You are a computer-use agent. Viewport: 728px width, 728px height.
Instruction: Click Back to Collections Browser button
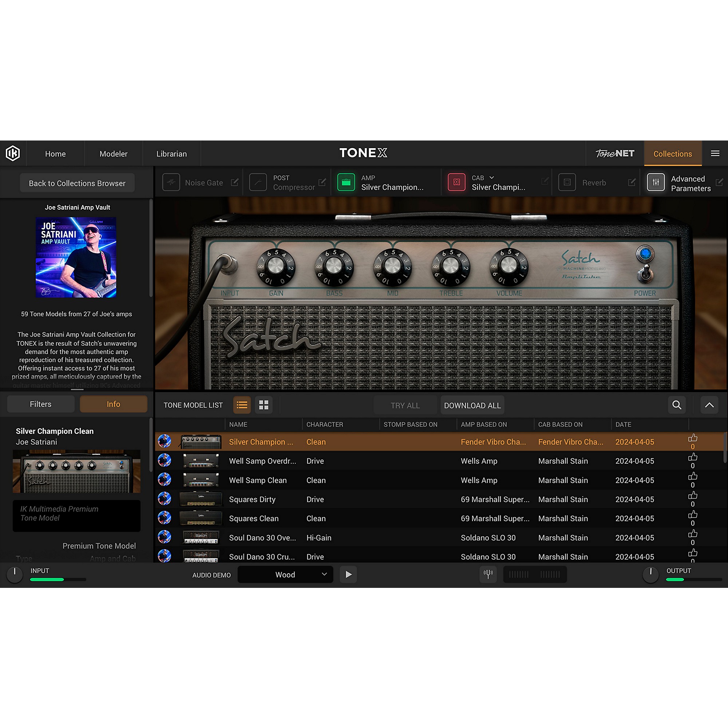(77, 183)
